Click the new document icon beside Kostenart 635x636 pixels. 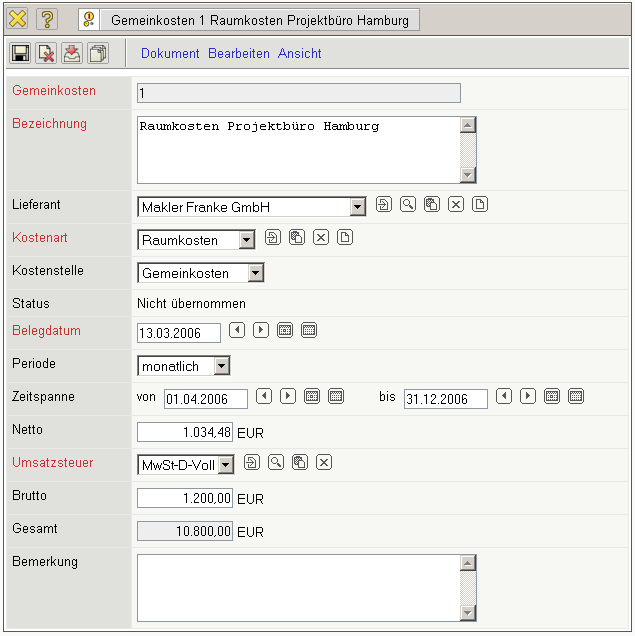point(345,238)
